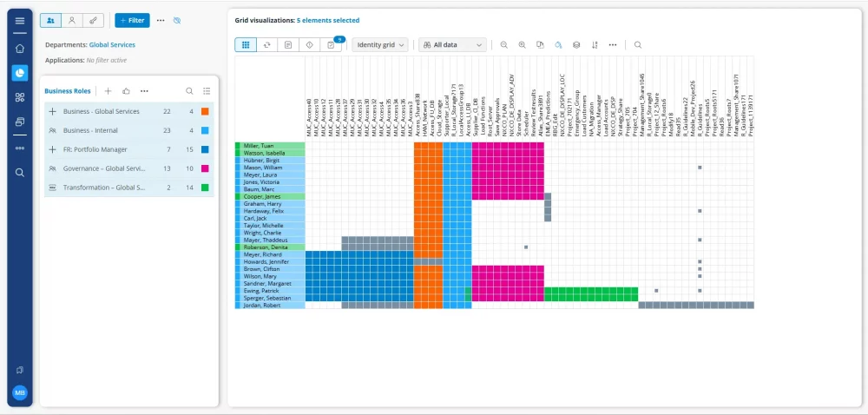The width and height of the screenshot is (868, 415).
Task: Open the Home page from the sidebar
Action: pos(20,49)
